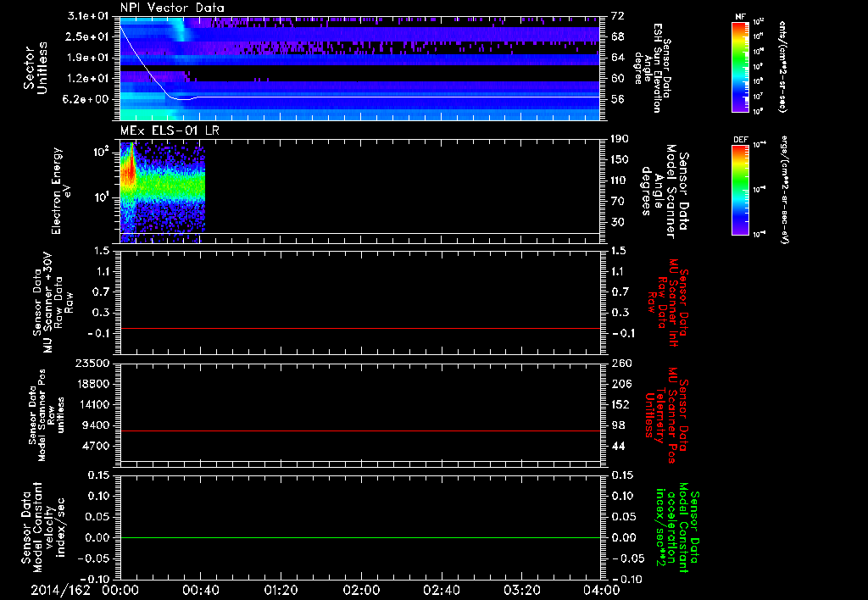868x600 pixels.
Task: Click the '64' sun elevation tick value
Action: [618, 58]
